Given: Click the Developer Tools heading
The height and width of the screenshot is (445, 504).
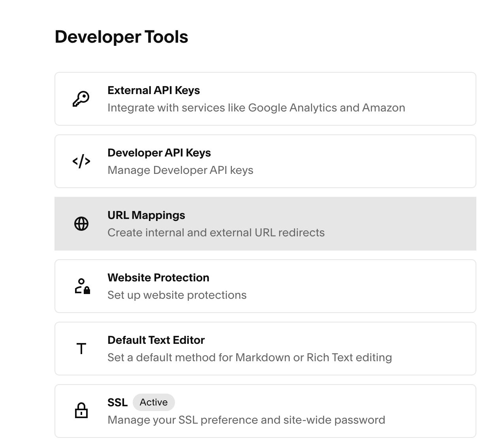Looking at the screenshot, I should (x=122, y=37).
